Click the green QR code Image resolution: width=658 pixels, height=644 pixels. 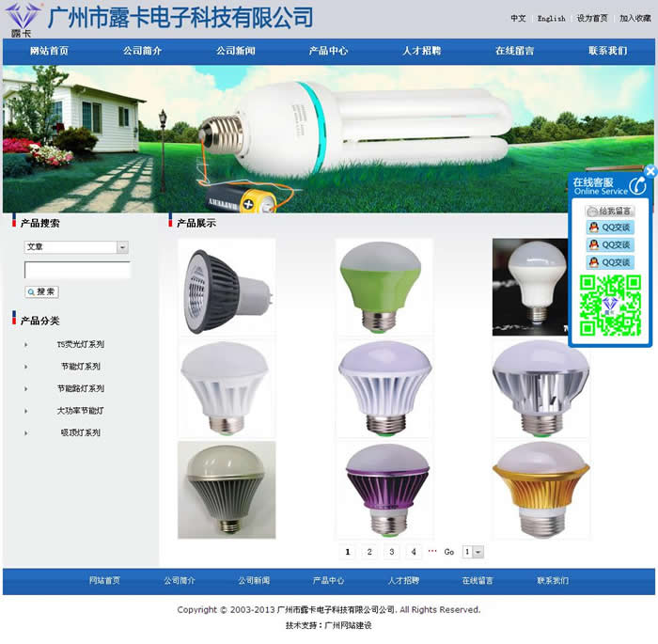point(610,306)
